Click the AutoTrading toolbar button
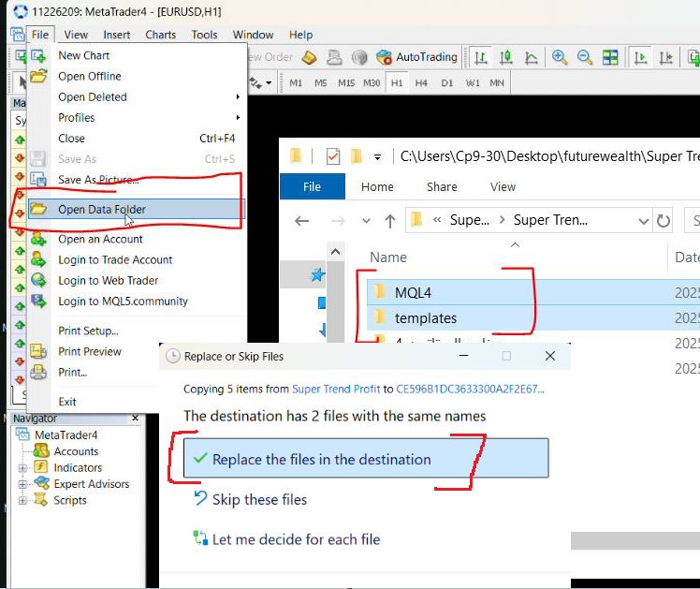Image resolution: width=700 pixels, height=589 pixels. coord(416,57)
